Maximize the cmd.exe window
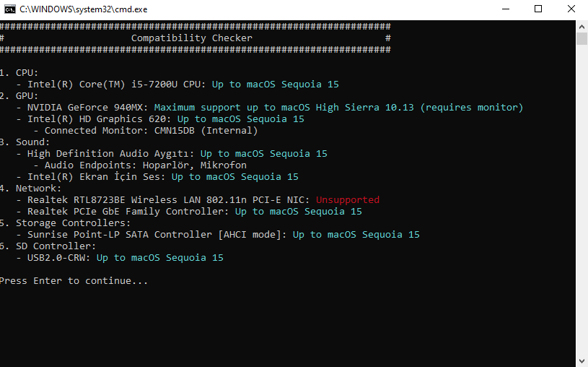The image size is (588, 367). pos(538,9)
